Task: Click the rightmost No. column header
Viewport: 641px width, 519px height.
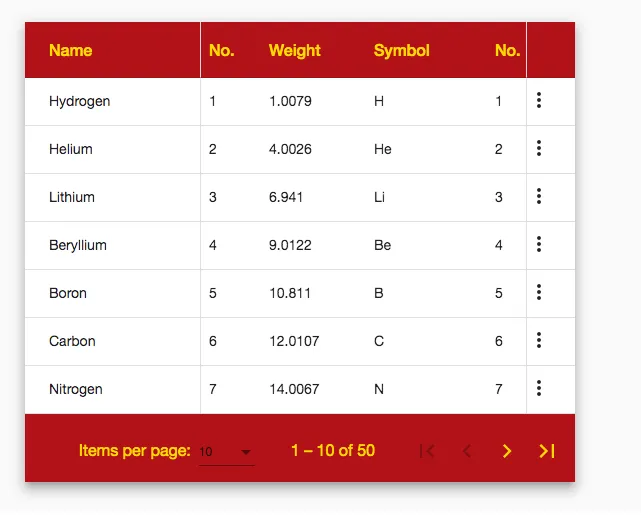Action: (x=507, y=50)
